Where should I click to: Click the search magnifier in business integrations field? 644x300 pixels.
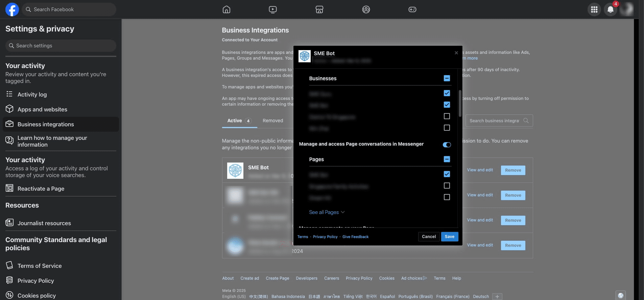(526, 121)
